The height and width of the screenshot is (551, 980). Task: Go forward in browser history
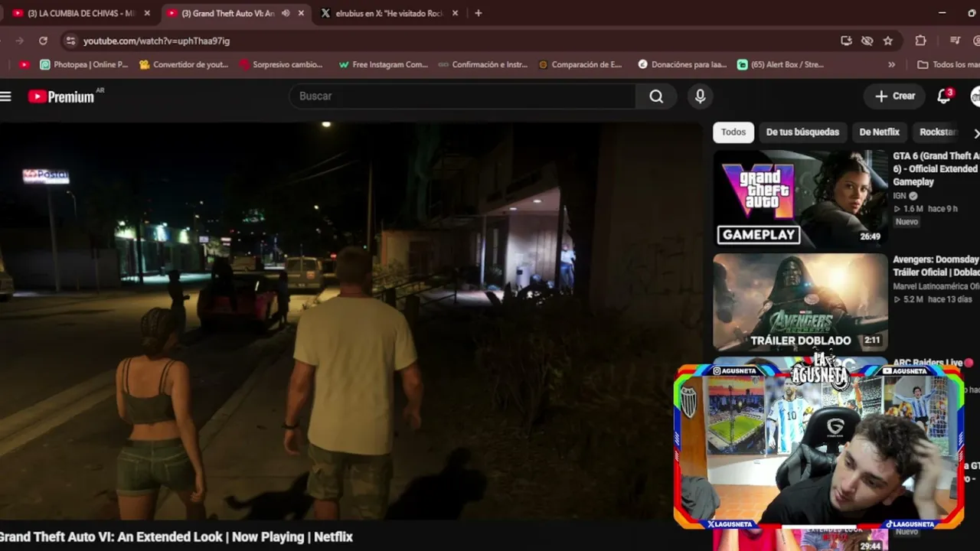tap(19, 41)
